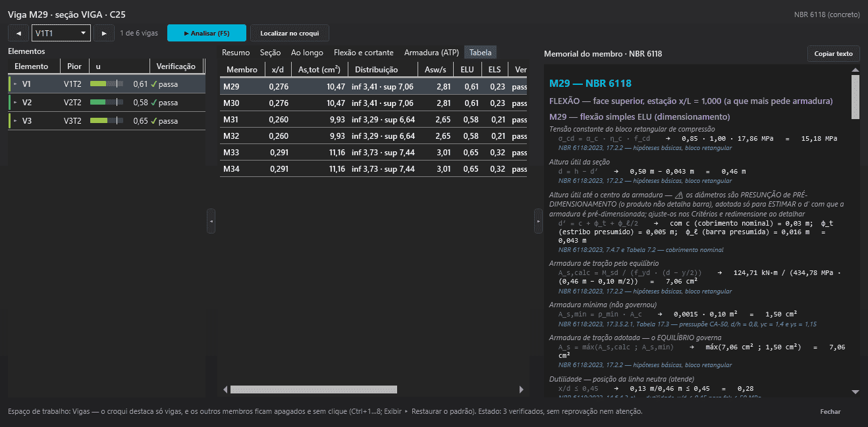Collapse the left panel splitter handle

click(211, 222)
